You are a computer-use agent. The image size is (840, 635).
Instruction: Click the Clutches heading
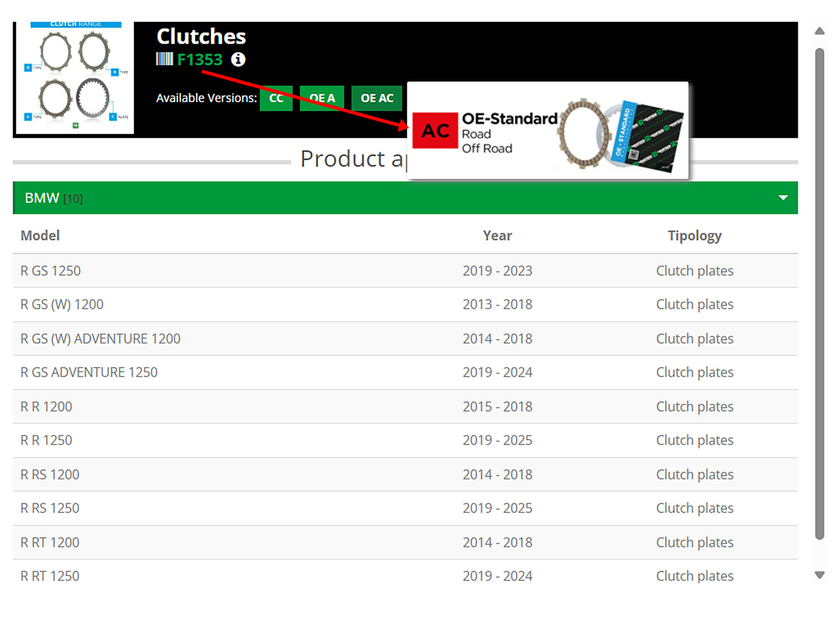[x=201, y=36]
